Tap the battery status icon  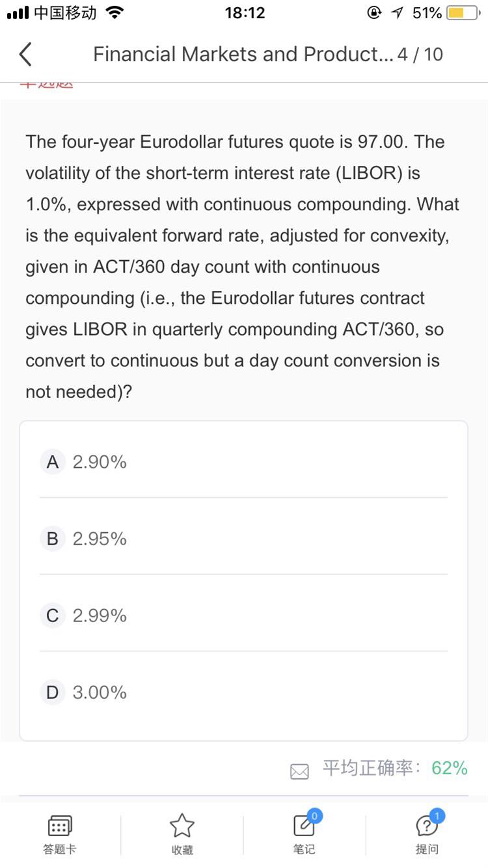pos(463,13)
